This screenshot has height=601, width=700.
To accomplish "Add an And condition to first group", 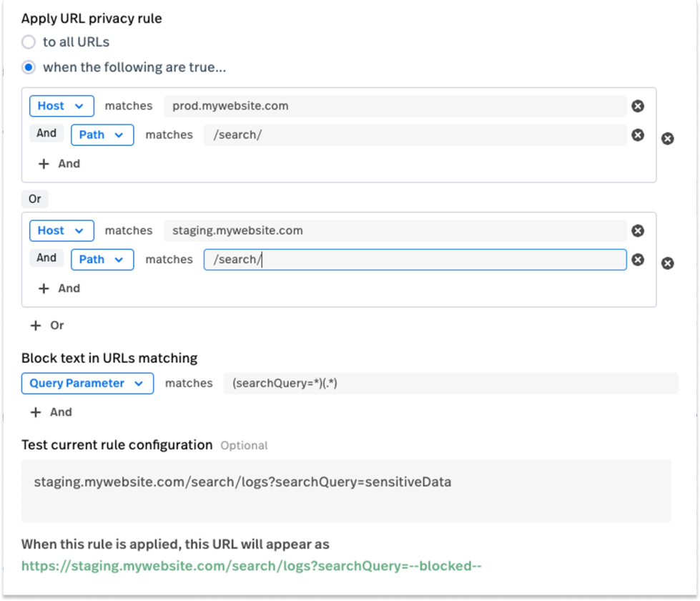I will (x=59, y=164).
